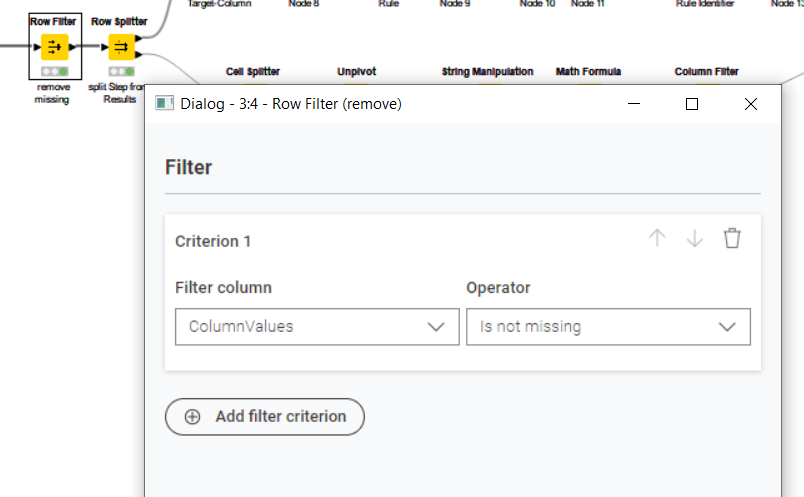Select the Row Splitter node icon

point(122,47)
